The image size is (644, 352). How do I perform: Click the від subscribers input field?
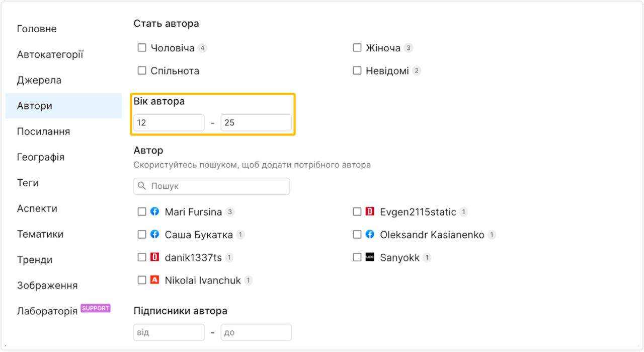coord(169,332)
